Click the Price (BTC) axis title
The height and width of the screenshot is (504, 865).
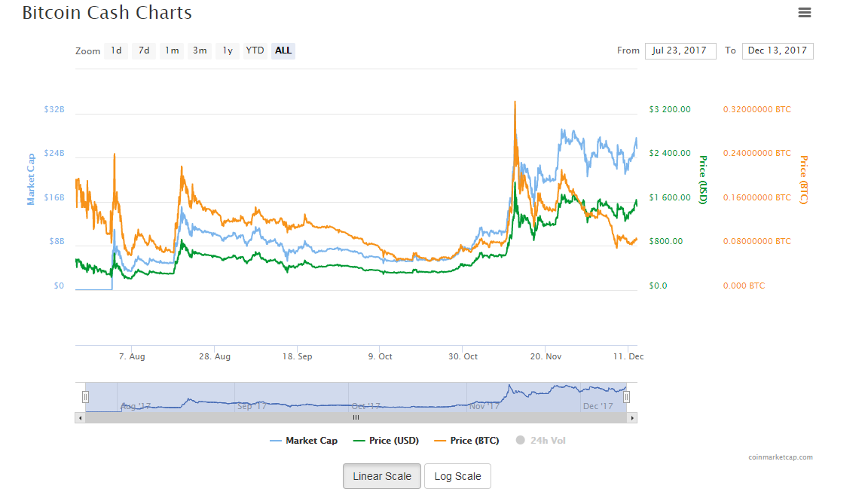[804, 180]
